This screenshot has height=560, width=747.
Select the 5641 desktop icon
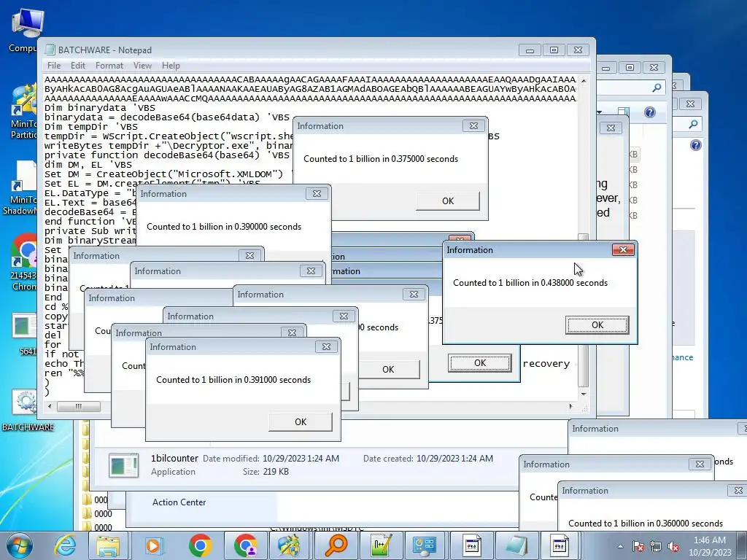pyautogui.click(x=25, y=335)
